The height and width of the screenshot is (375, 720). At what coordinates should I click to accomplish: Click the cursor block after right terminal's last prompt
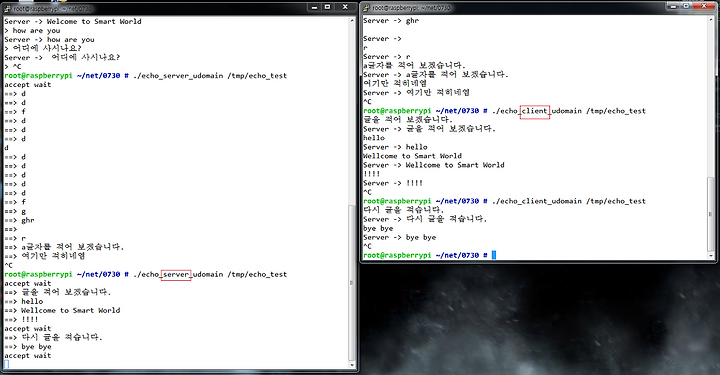pos(494,255)
